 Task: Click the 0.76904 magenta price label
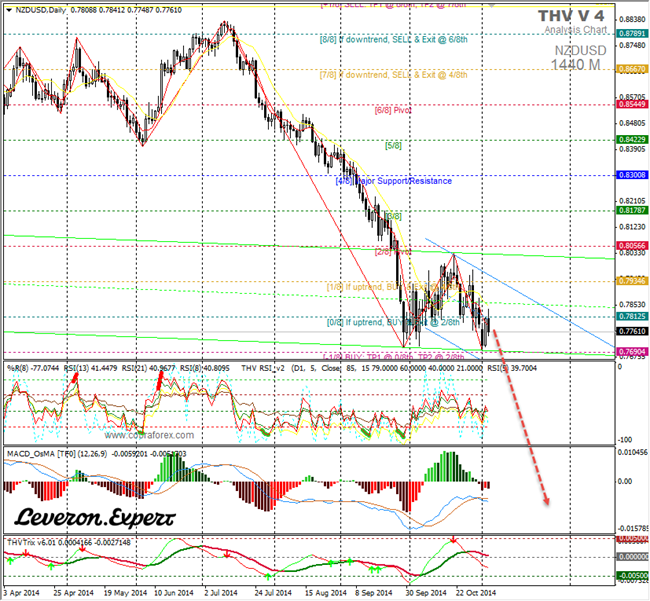pos(630,352)
